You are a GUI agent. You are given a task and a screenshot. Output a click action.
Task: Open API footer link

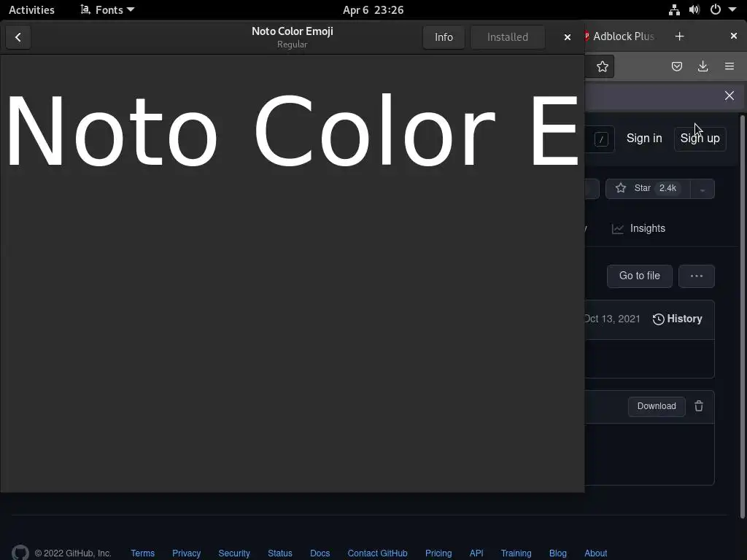point(476,553)
